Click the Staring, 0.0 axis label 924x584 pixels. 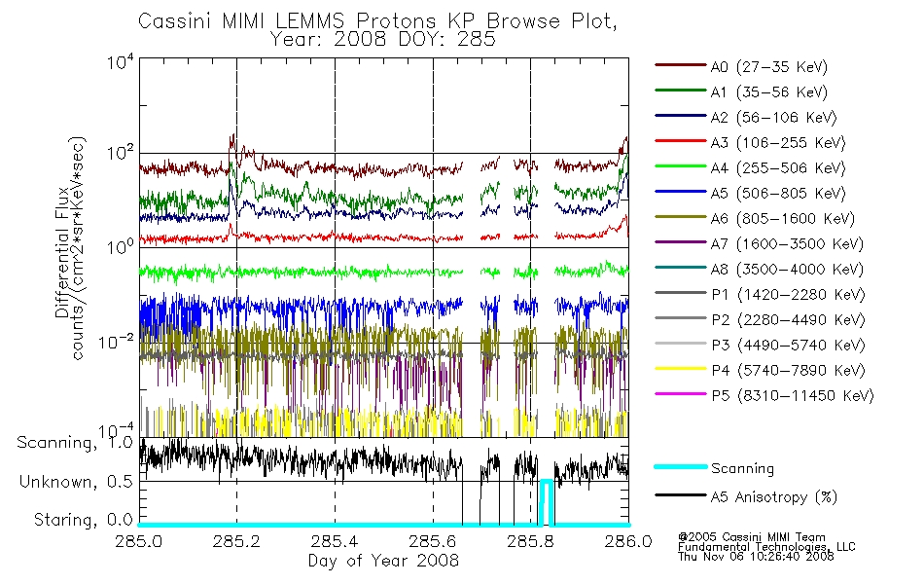84,520
